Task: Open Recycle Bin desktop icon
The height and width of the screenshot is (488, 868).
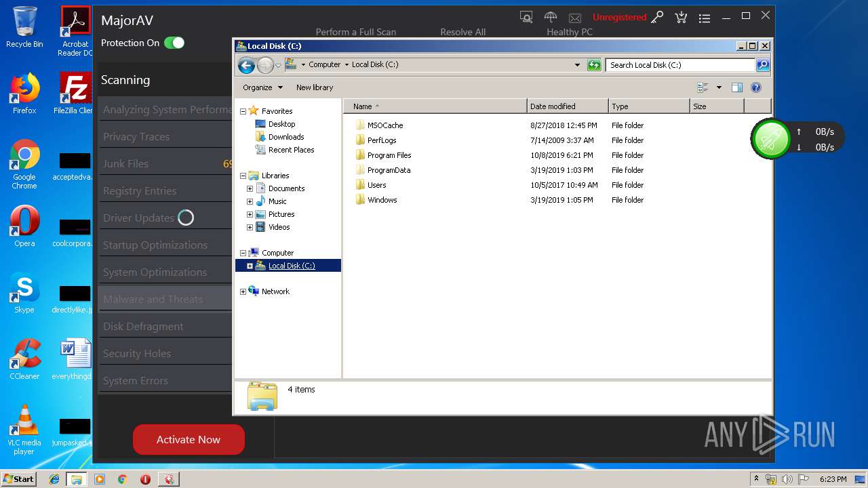Action: click(x=24, y=27)
